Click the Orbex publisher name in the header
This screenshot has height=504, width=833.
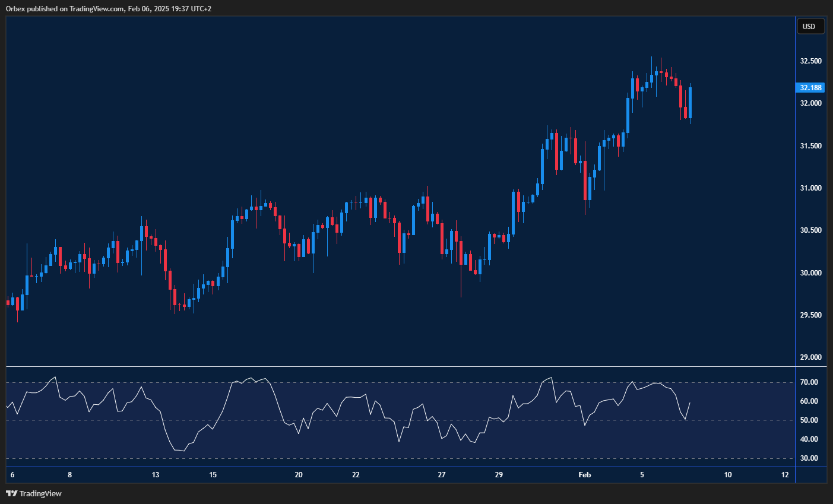[15, 8]
